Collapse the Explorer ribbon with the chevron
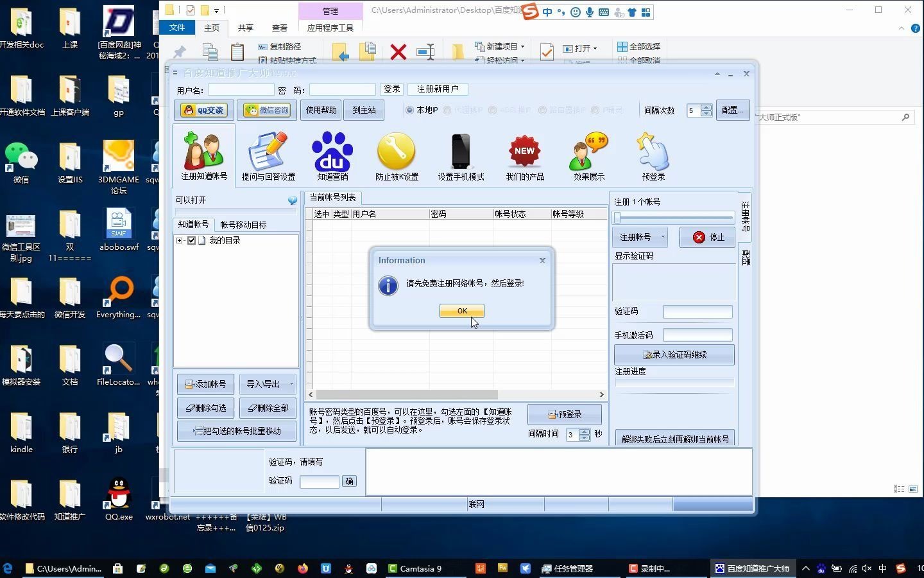 901,28
